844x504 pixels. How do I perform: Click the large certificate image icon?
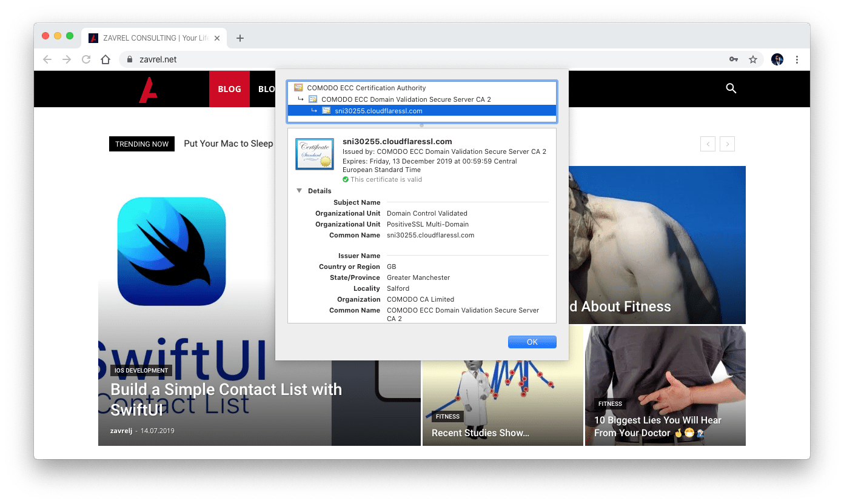[314, 154]
